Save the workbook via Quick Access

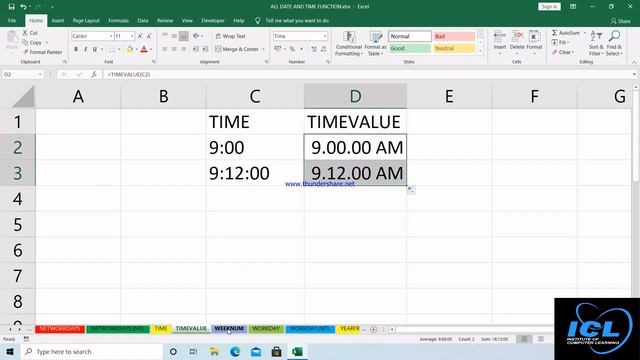pos(11,7)
